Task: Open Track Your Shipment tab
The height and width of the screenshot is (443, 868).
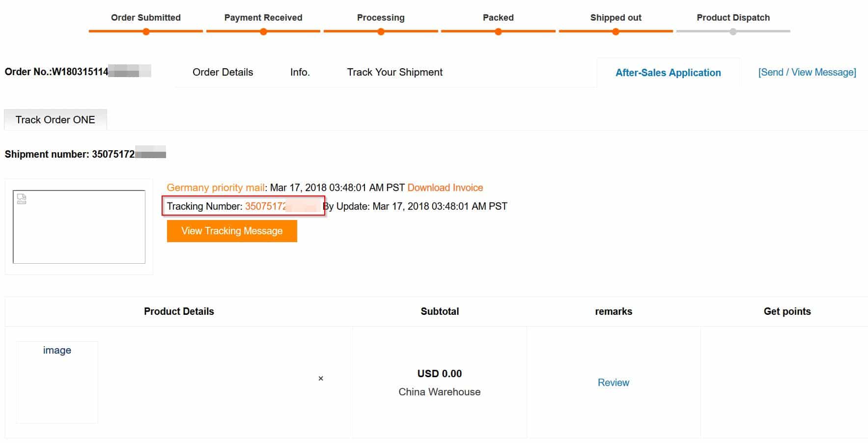Action: [394, 72]
